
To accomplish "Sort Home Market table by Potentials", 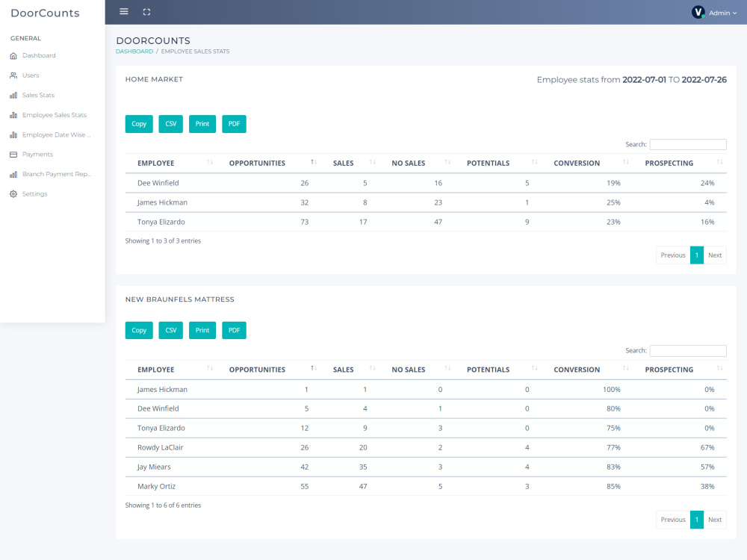I will [498, 163].
